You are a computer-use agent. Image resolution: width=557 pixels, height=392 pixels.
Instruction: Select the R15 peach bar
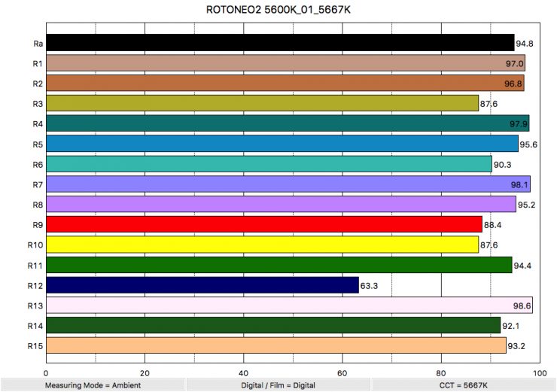pos(276,345)
